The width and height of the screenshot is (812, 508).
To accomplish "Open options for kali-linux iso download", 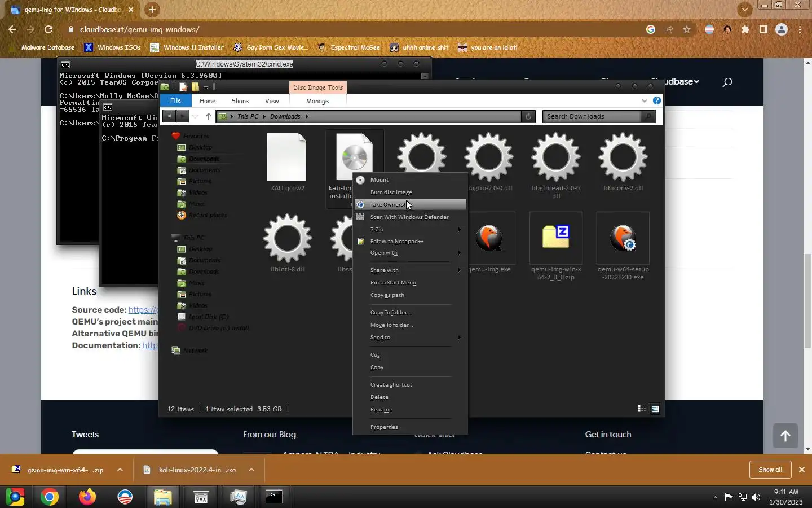I will click(251, 470).
